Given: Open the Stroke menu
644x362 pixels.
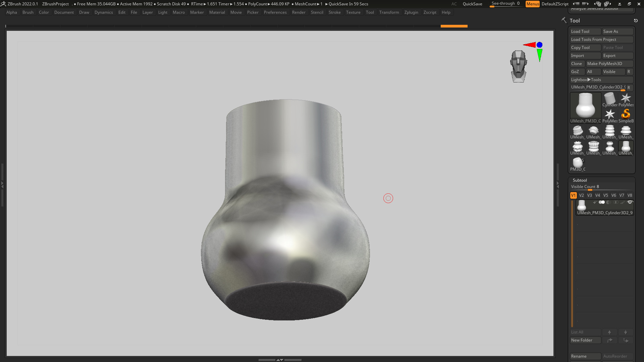Looking at the screenshot, I should 334,12.
